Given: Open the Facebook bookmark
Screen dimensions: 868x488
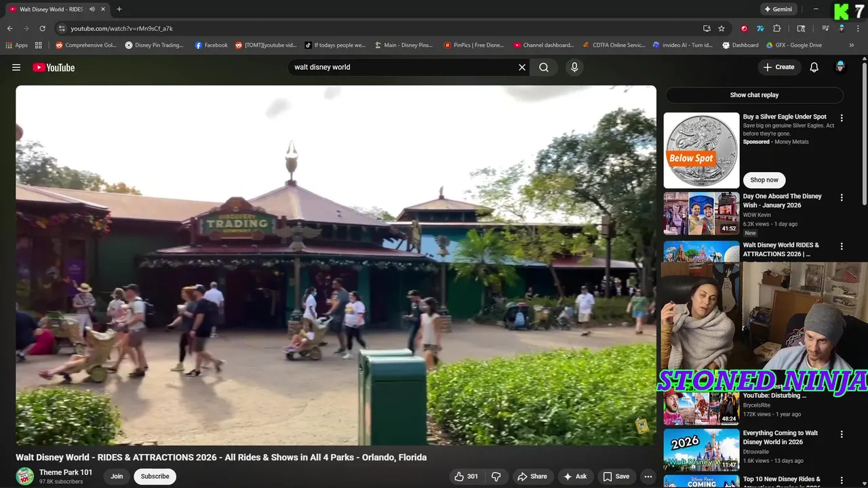Looking at the screenshot, I should [211, 45].
